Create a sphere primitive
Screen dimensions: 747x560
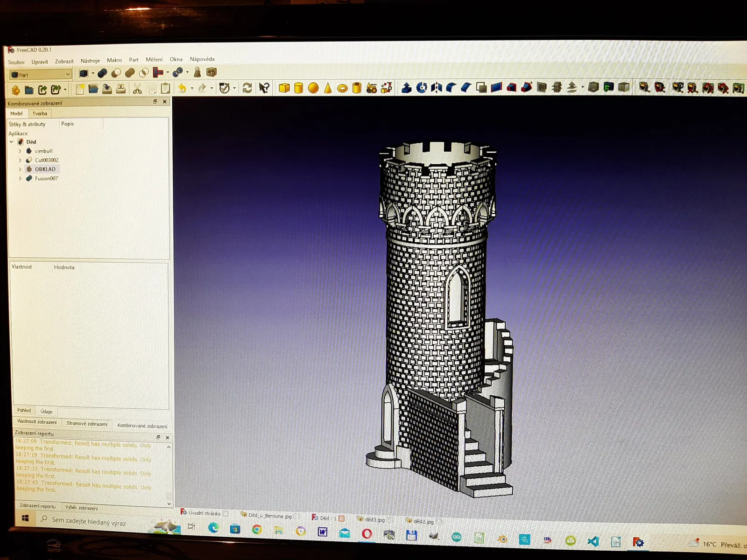click(313, 88)
